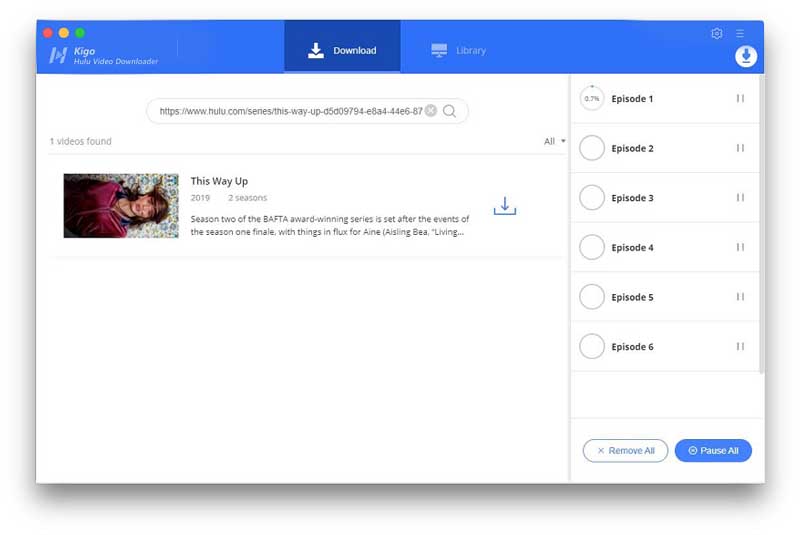
Task: Select the Episode 2 label
Action: [x=632, y=148]
